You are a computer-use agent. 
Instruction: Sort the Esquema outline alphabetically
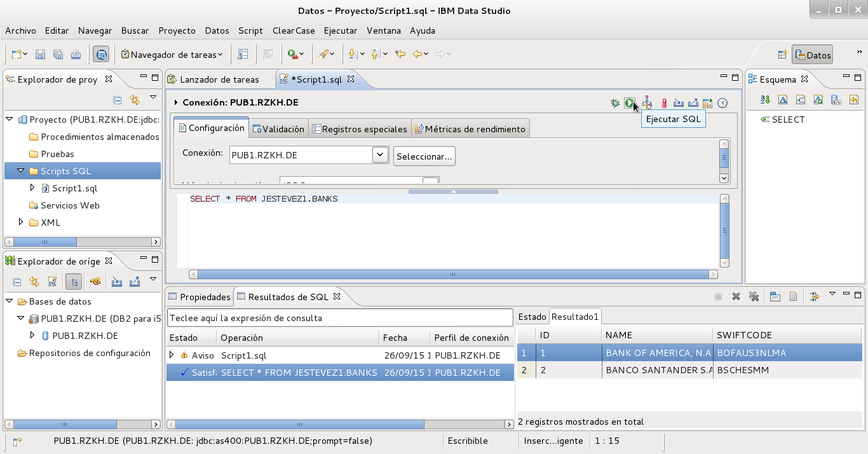765,99
